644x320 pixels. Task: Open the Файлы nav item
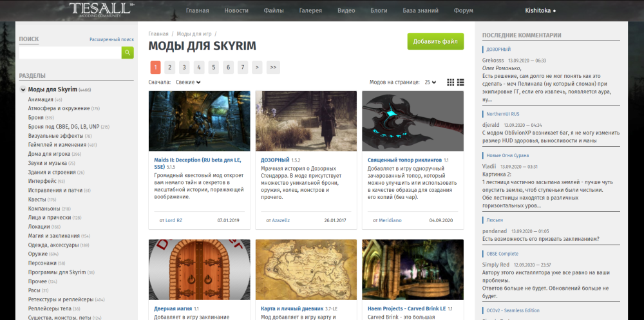[x=274, y=11]
